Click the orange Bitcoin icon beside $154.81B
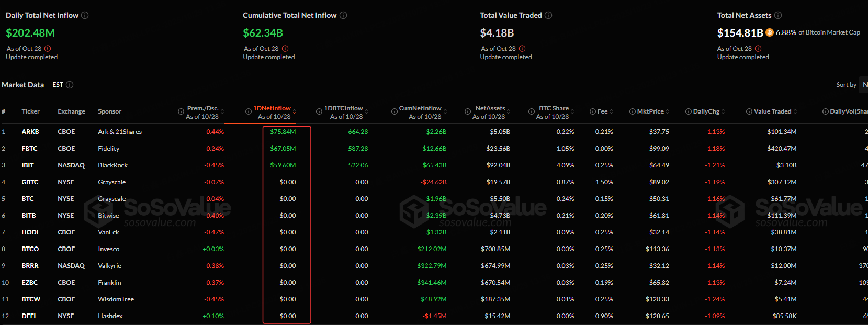This screenshot has width=868, height=325. coord(769,32)
